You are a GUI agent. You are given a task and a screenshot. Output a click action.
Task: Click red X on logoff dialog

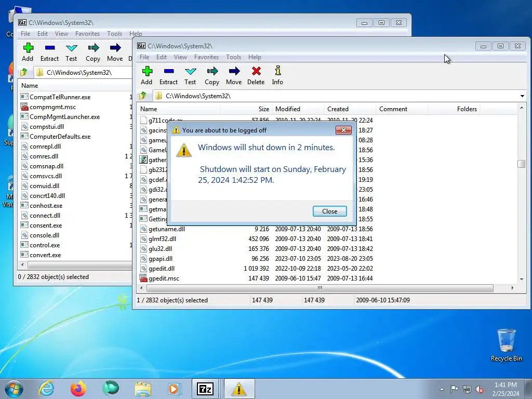click(x=343, y=130)
